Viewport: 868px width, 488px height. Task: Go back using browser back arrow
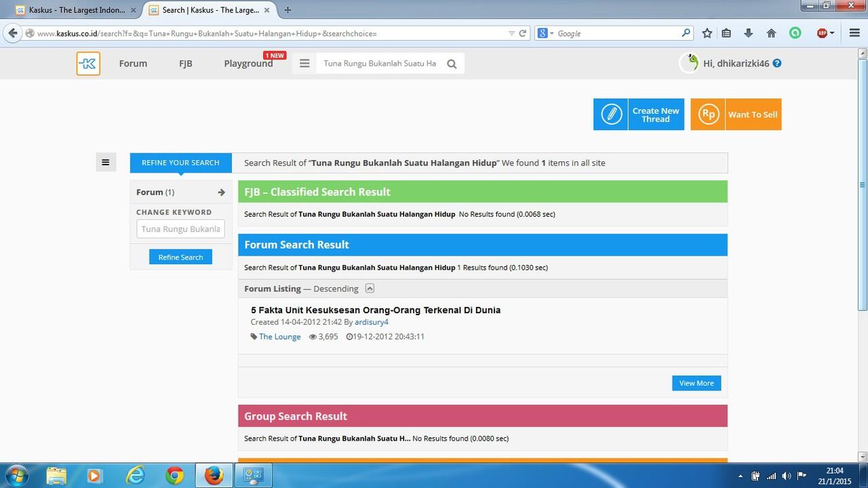pyautogui.click(x=13, y=33)
